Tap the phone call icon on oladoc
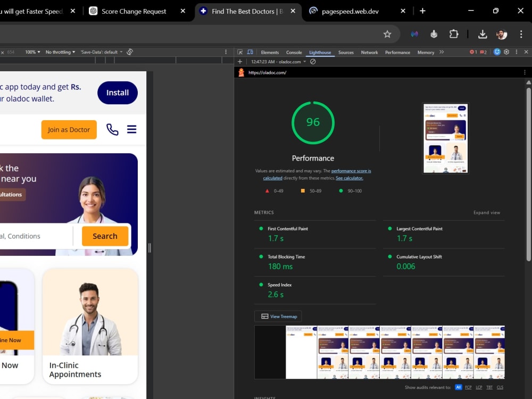This screenshot has width=532, height=399. pyautogui.click(x=112, y=129)
